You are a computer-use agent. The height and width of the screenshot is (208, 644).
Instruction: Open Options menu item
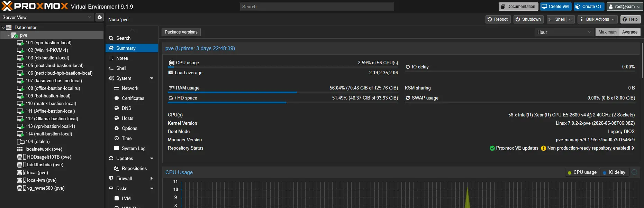click(131, 128)
